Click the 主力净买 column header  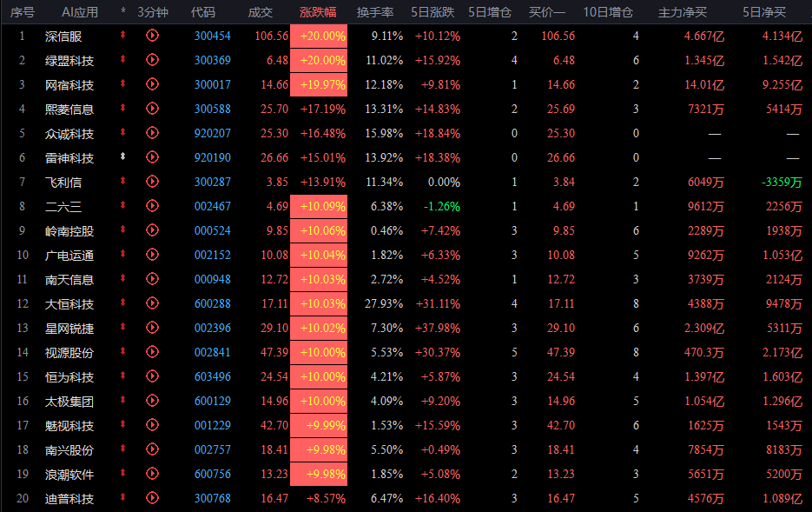pyautogui.click(x=682, y=12)
